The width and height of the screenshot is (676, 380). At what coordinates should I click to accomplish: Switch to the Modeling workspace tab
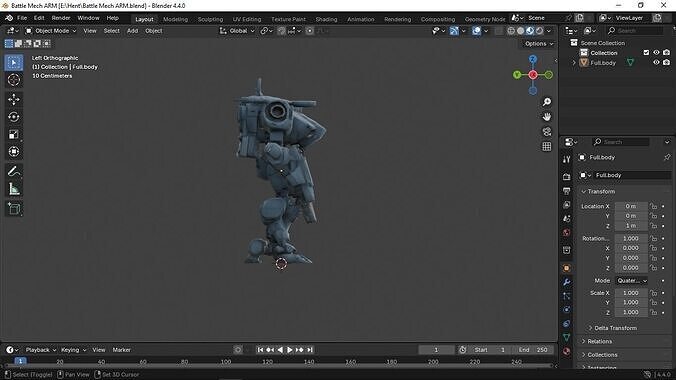pos(175,19)
